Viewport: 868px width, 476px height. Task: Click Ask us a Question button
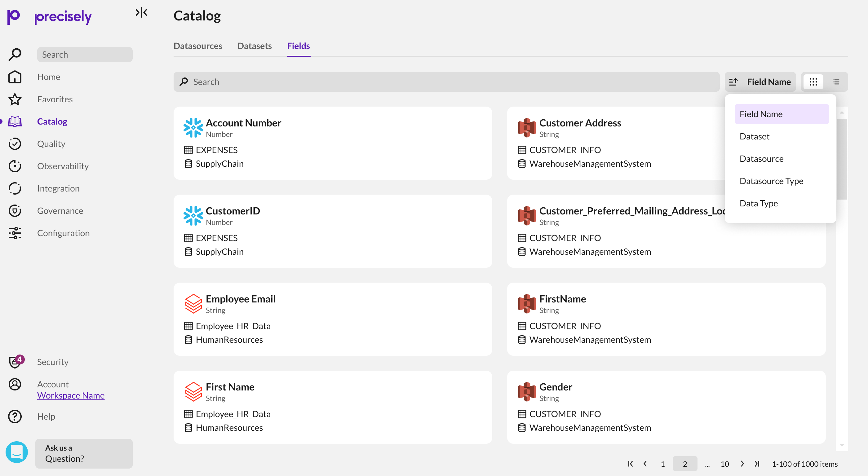point(84,453)
